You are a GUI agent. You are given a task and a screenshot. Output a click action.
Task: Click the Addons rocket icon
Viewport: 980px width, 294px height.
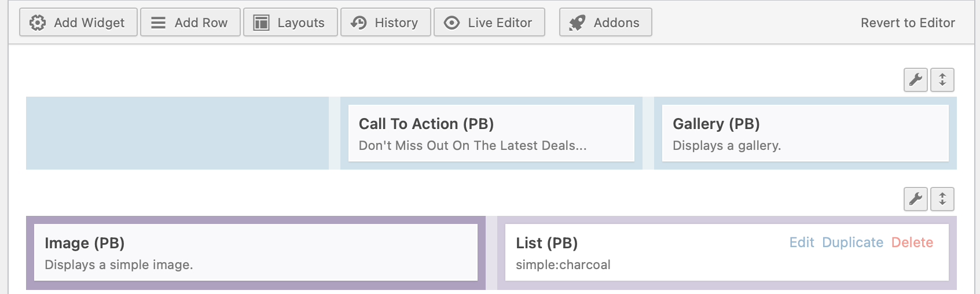577,23
